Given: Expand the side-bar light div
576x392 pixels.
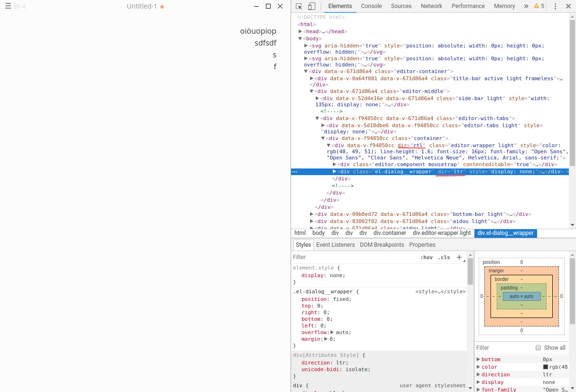Looking at the screenshot, I should point(318,98).
